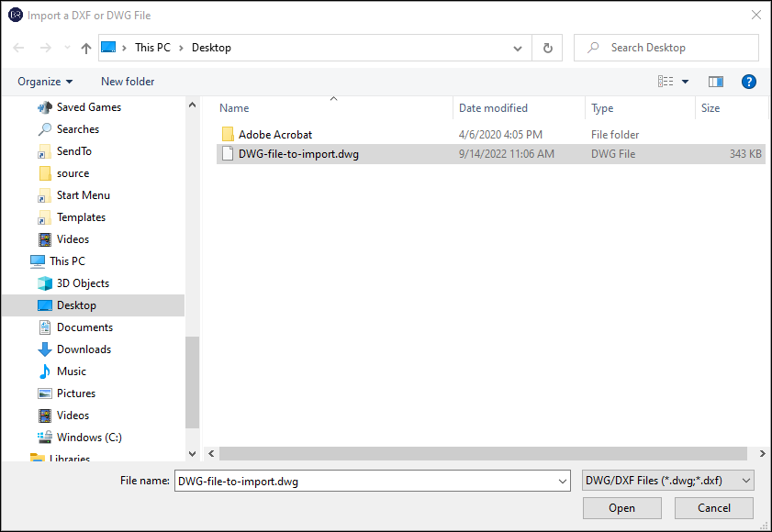Open the Organize menu
This screenshot has width=772, height=532.
pos(45,82)
